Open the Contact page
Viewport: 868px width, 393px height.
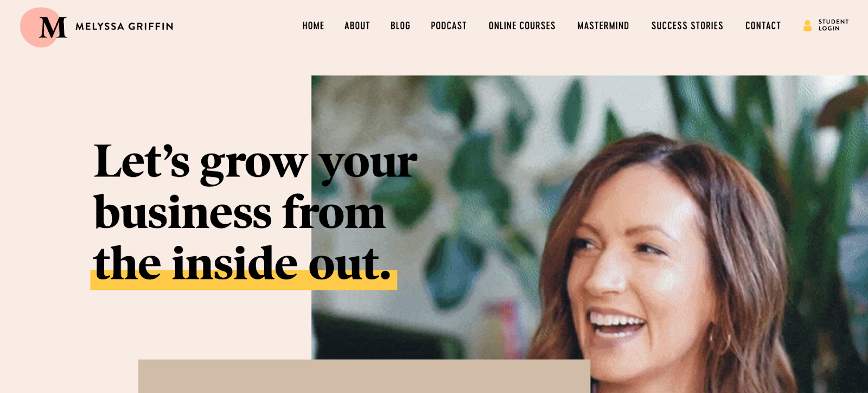(x=763, y=26)
